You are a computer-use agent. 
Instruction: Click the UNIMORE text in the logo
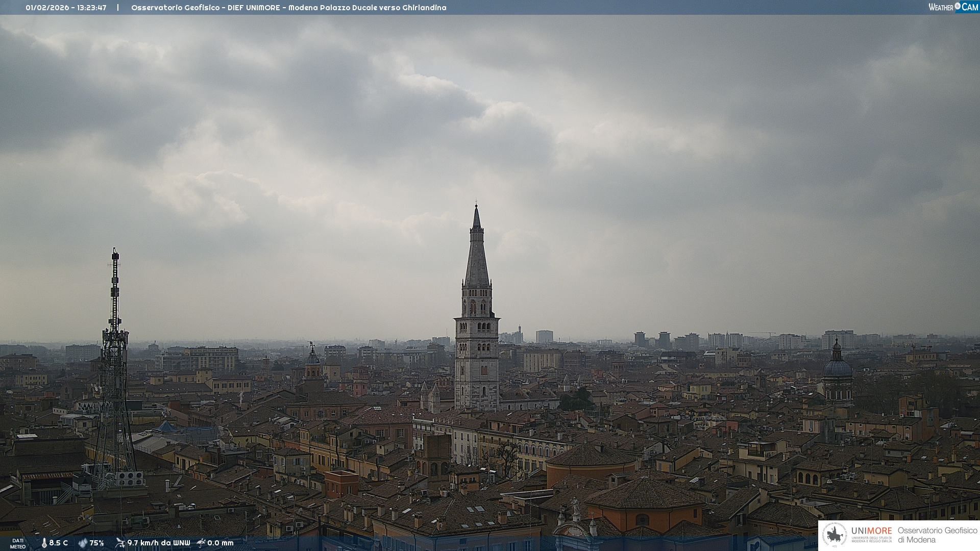pyautogui.click(x=871, y=531)
